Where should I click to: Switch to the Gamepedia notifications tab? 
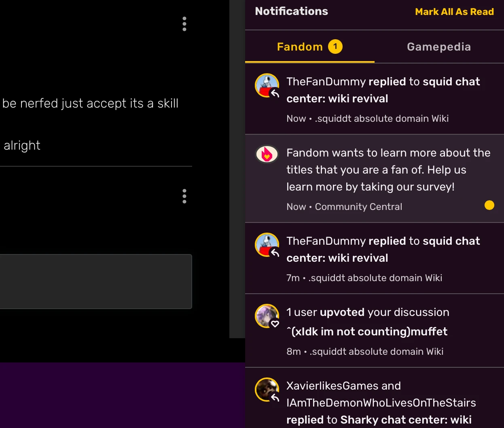(x=439, y=47)
